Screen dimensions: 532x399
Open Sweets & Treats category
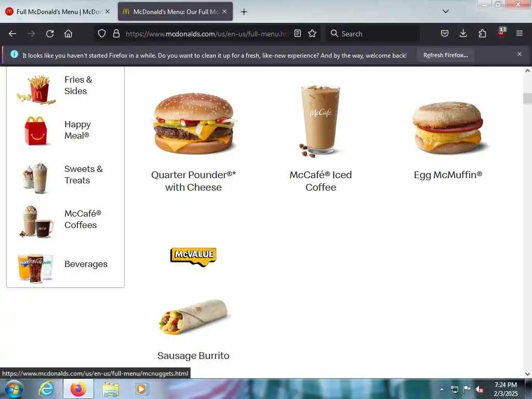[65, 176]
